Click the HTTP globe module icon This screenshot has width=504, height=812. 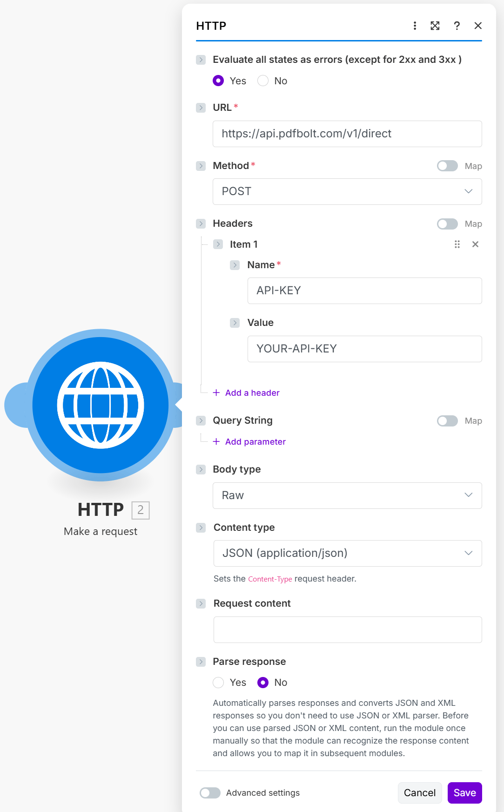coord(101,405)
